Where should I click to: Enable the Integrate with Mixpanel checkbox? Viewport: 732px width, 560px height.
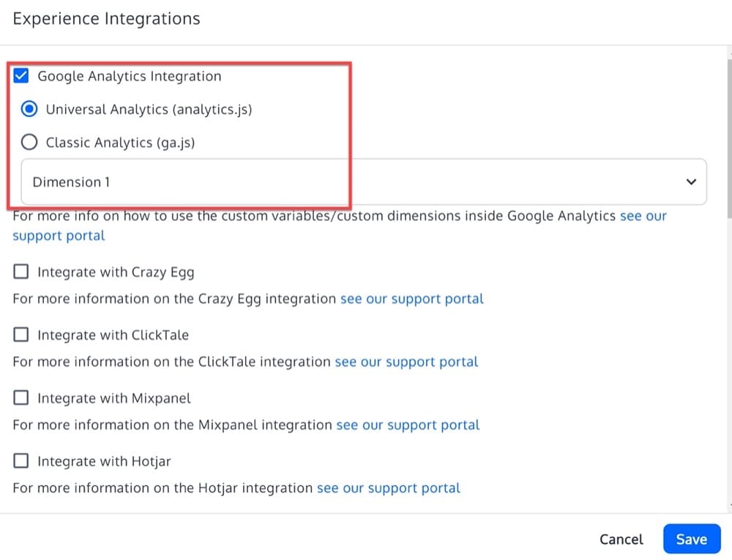[20, 397]
